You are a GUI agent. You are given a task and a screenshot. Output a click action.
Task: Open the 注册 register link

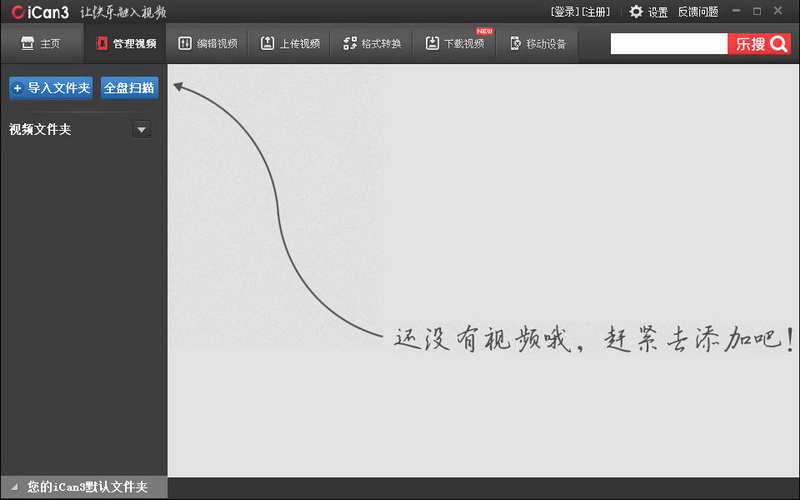(x=595, y=12)
